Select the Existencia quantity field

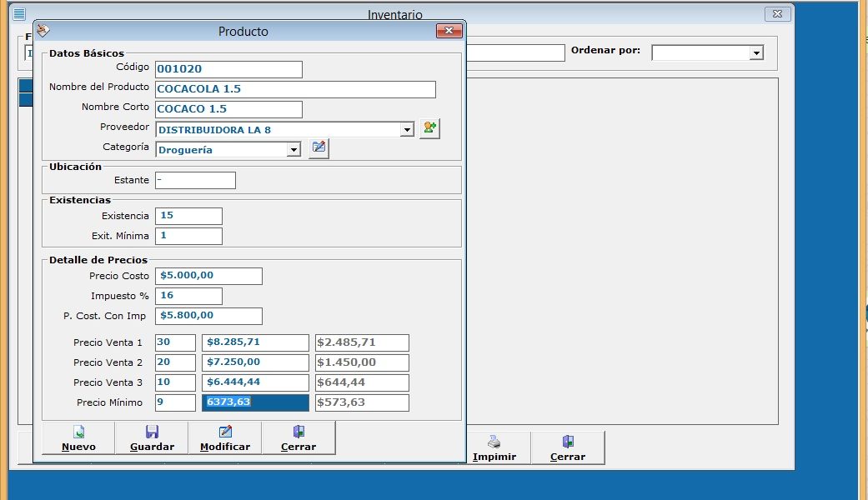click(x=188, y=216)
